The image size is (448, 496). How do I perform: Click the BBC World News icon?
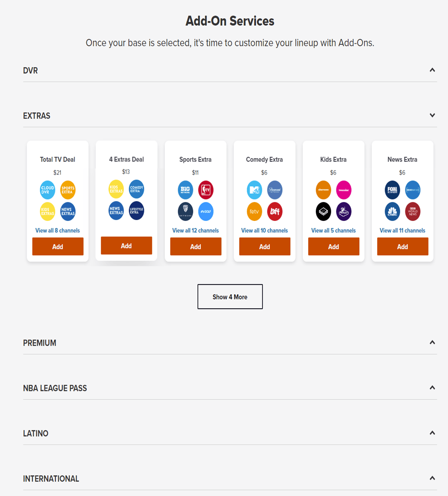click(413, 212)
